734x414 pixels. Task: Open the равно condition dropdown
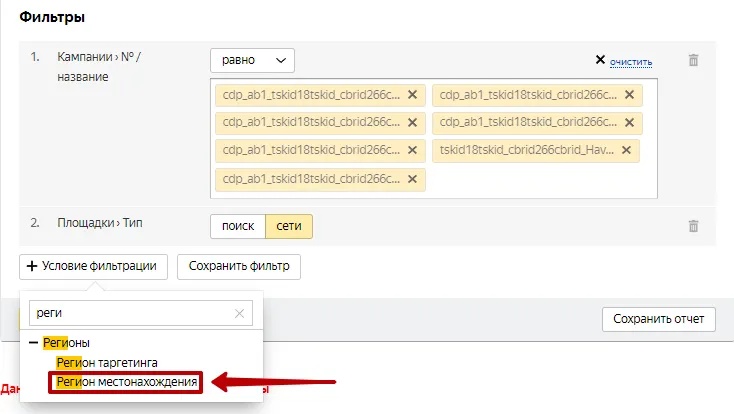point(252,60)
